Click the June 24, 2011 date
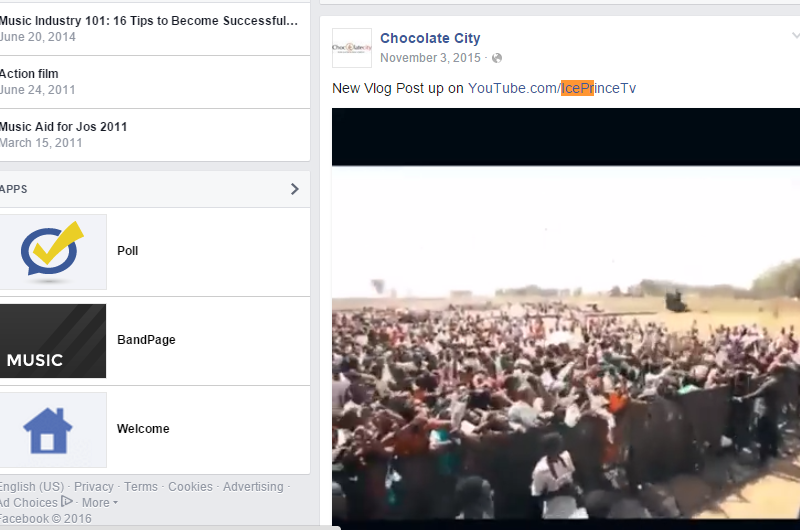 pyautogui.click(x=37, y=90)
